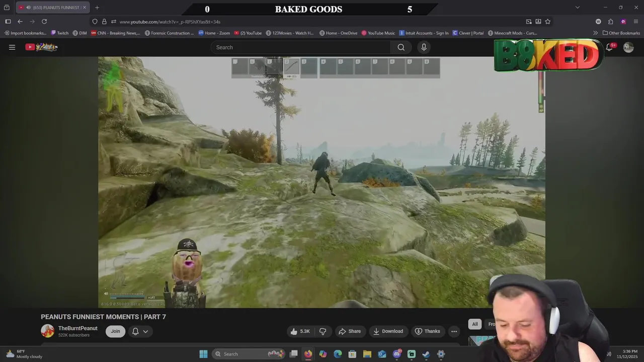Open Other Bookmarks folder
644x362 pixels.
[x=621, y=33]
